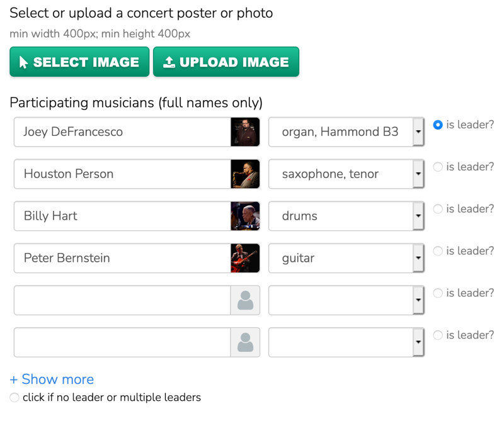
Task: Expand the drums instrument dropdown
Action: [x=418, y=216]
